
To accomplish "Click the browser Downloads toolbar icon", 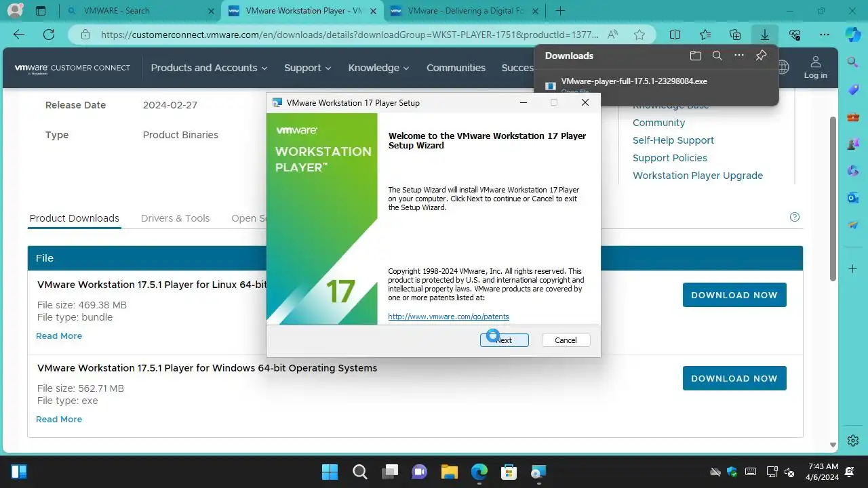I will click(x=765, y=35).
